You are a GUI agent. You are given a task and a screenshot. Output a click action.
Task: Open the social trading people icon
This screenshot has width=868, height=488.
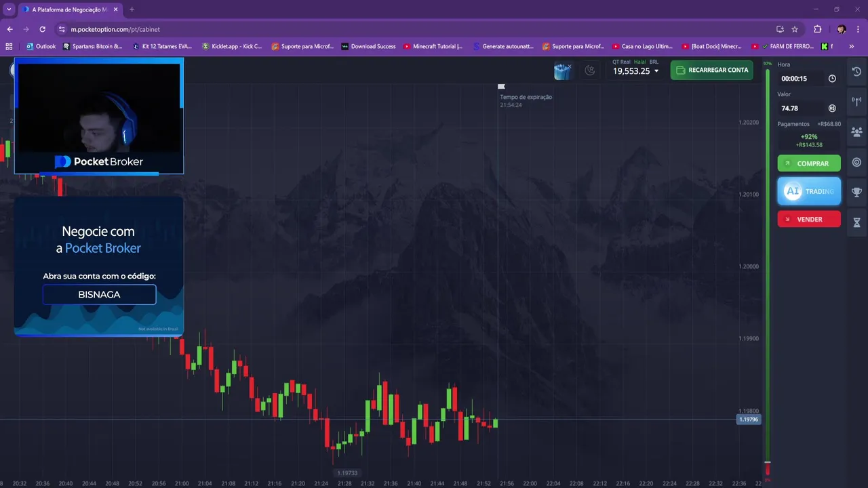pyautogui.click(x=856, y=132)
